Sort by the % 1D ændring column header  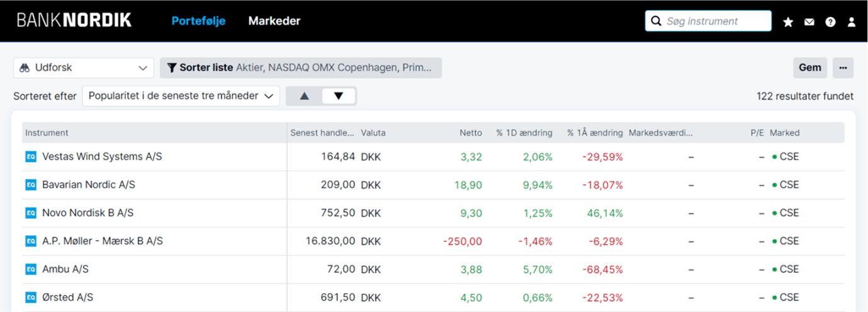pyautogui.click(x=524, y=133)
